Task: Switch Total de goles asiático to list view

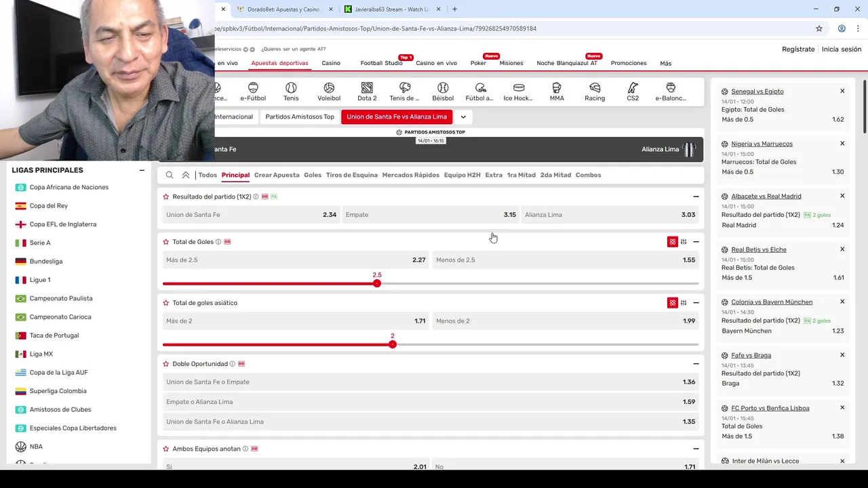Action: coord(684,303)
